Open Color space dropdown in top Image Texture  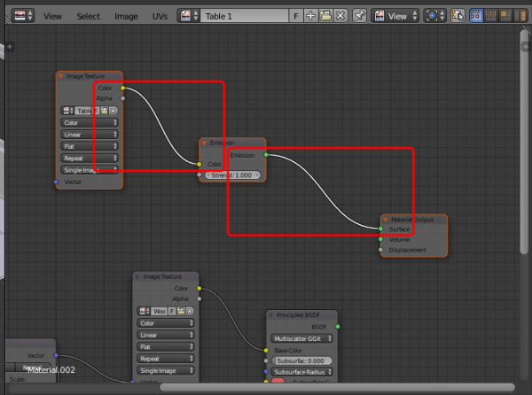click(x=90, y=122)
